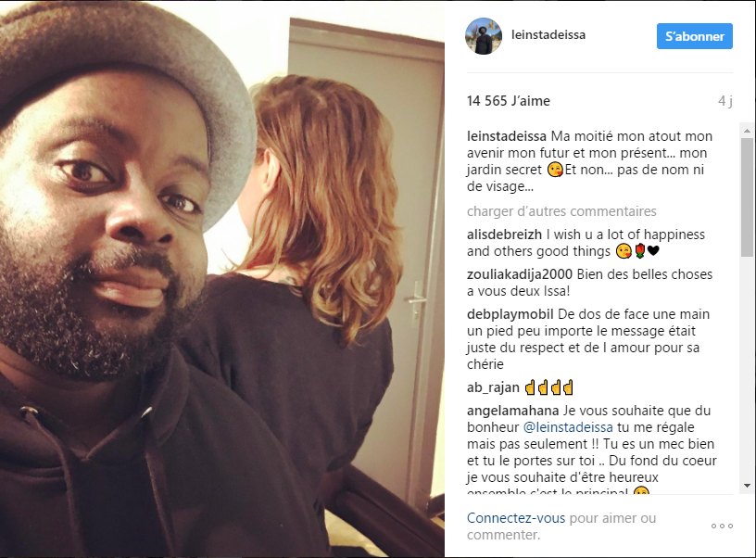
Task: Open angelamahana commenter profile
Action: click(x=512, y=411)
